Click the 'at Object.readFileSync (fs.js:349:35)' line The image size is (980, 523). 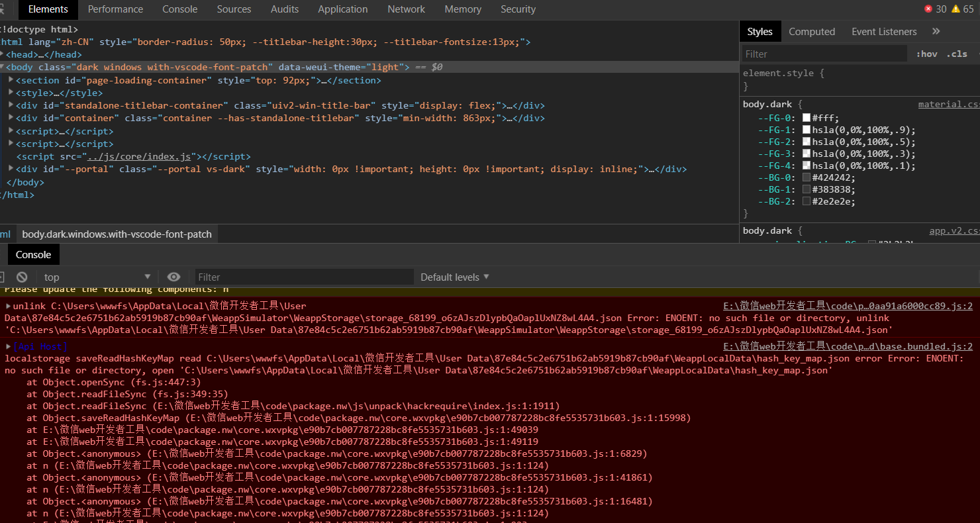(x=128, y=394)
